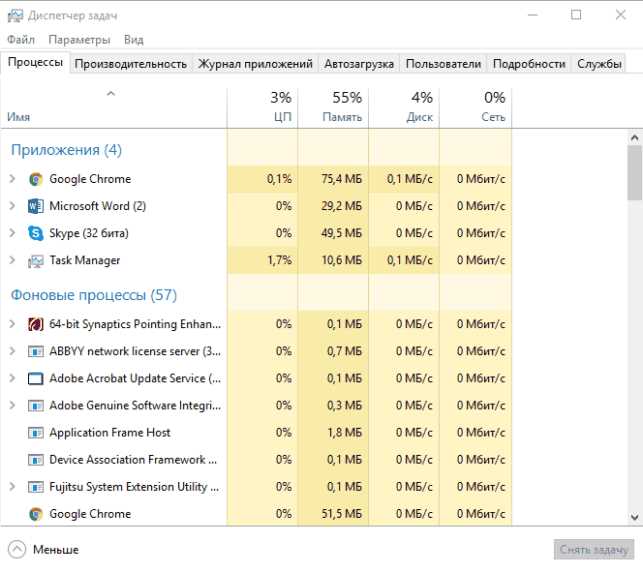Click the Microsoft Word process icon
Screen dimensions: 643x573
click(x=36, y=206)
